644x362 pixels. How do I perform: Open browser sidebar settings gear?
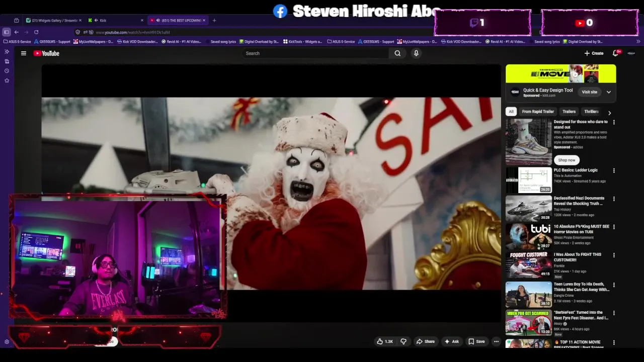[7, 342]
